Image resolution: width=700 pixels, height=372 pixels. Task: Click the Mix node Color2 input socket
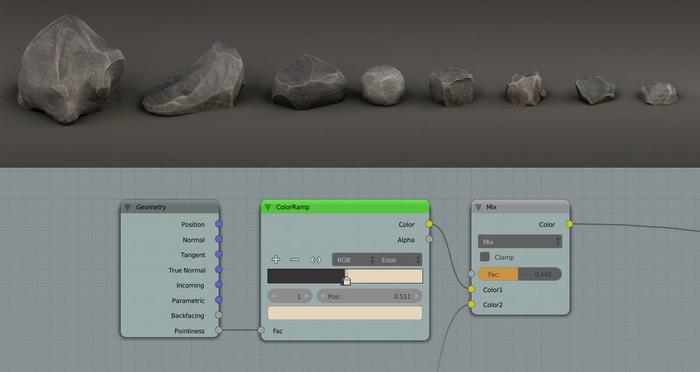471,305
